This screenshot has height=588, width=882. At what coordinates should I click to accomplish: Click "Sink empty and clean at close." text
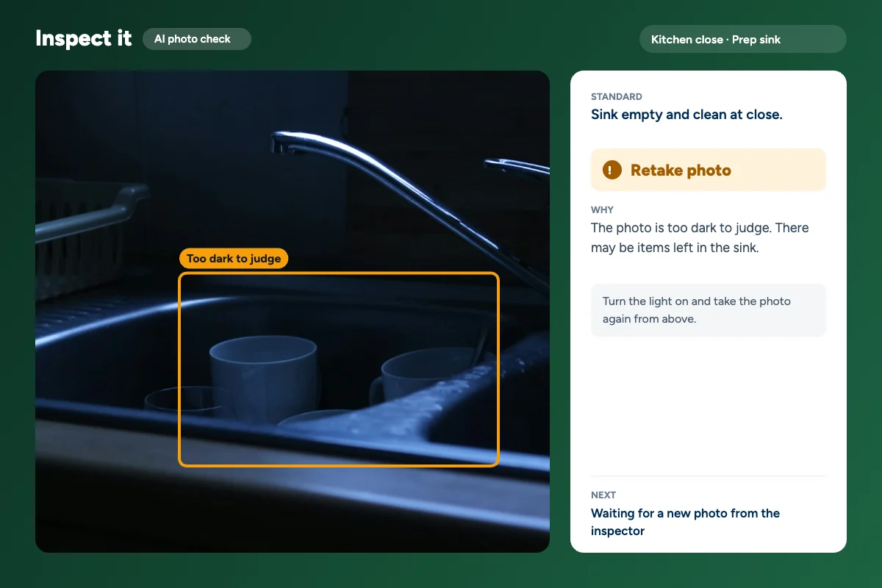pos(686,115)
